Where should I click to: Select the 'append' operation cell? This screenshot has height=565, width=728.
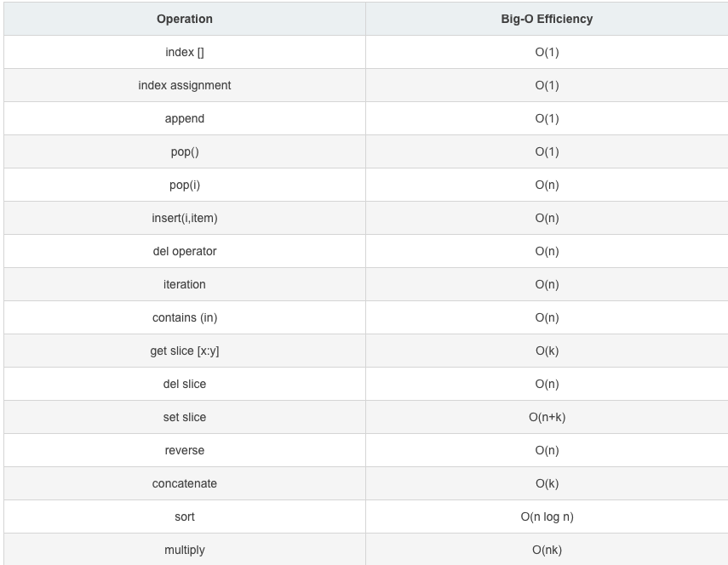[185, 118]
